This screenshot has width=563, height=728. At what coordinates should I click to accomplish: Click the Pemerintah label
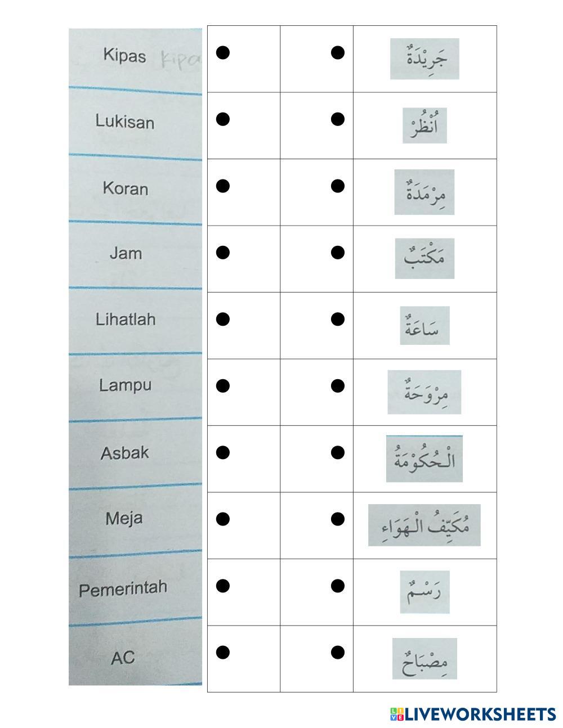(x=123, y=590)
